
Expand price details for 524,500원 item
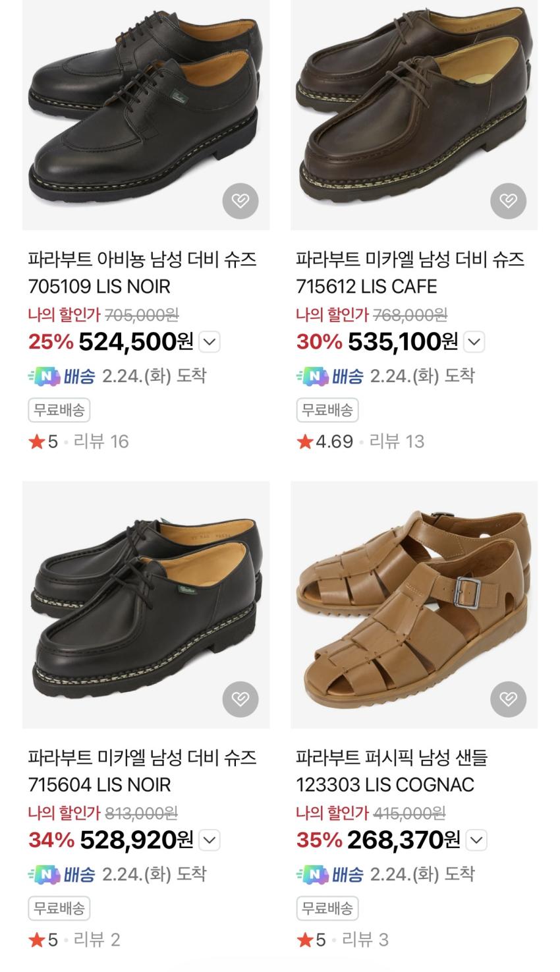coord(209,342)
